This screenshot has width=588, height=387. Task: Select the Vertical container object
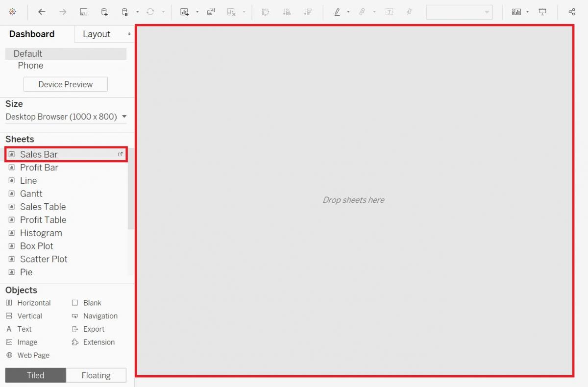point(24,316)
